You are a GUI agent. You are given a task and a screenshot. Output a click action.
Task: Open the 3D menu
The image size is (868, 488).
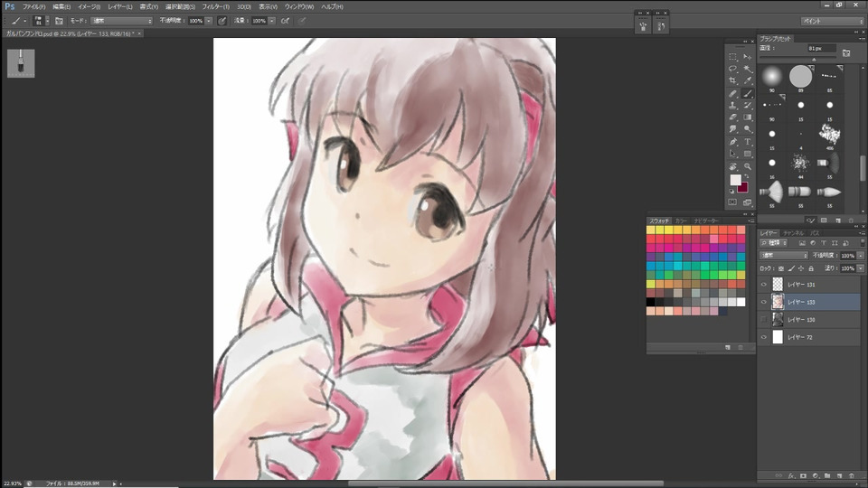[x=243, y=6]
